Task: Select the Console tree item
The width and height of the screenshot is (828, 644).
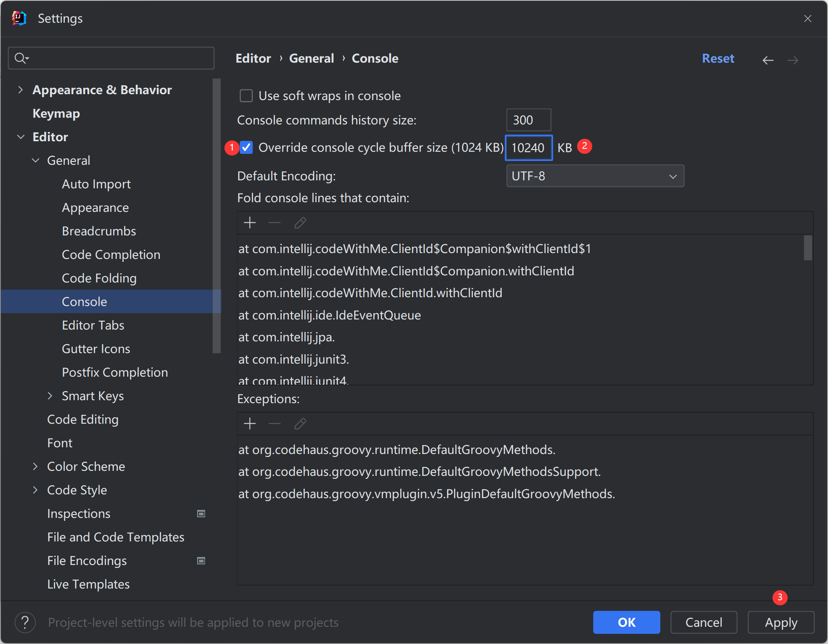Action: click(x=111, y=301)
